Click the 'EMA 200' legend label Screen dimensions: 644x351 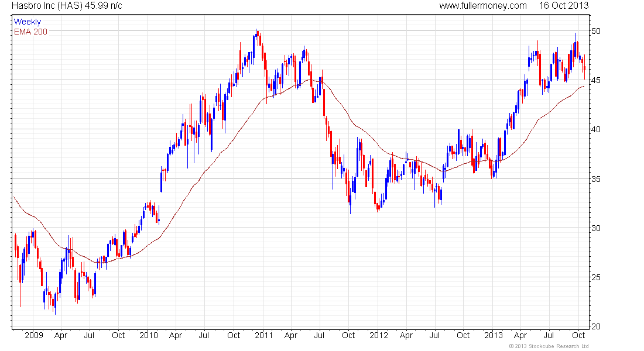[31, 32]
